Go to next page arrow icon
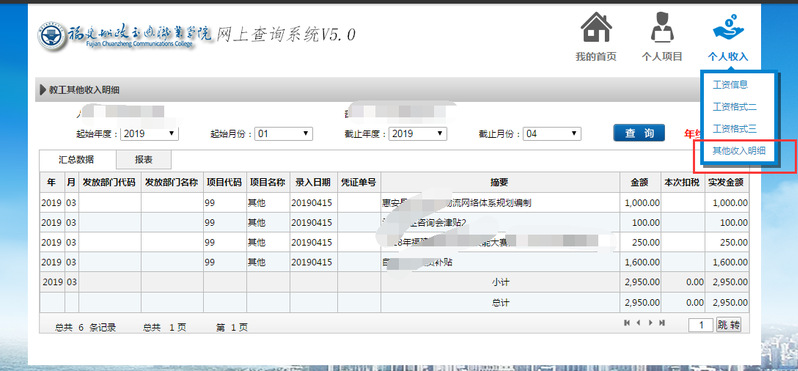This screenshot has height=371, width=798. pos(650,323)
